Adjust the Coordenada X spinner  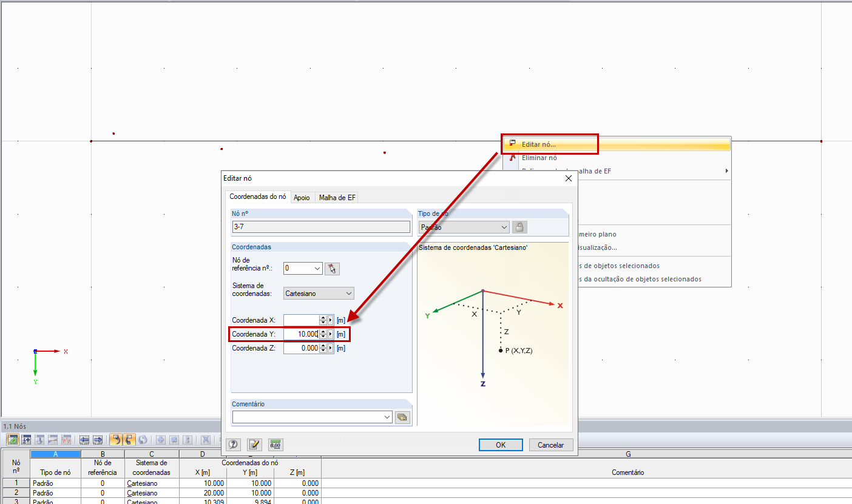(x=323, y=320)
